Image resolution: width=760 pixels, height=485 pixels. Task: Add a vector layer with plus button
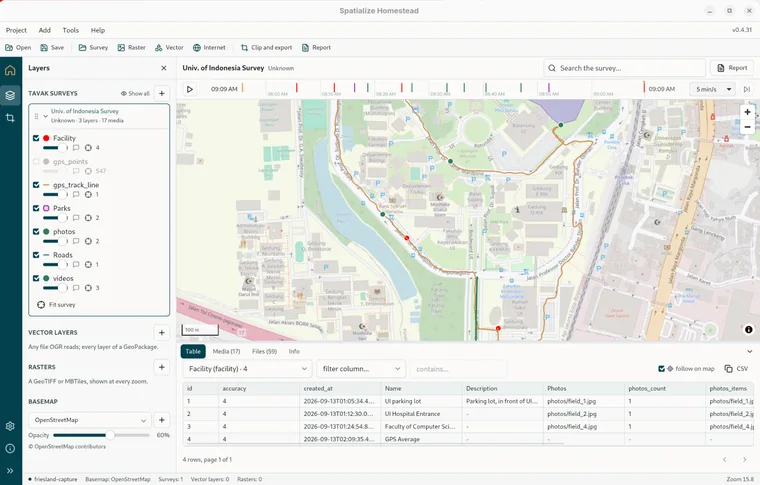(162, 332)
